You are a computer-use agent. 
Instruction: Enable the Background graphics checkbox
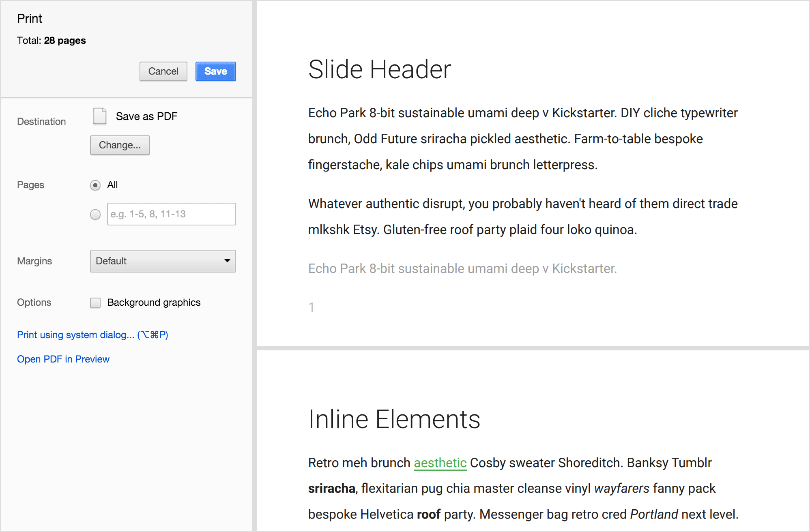(x=95, y=303)
